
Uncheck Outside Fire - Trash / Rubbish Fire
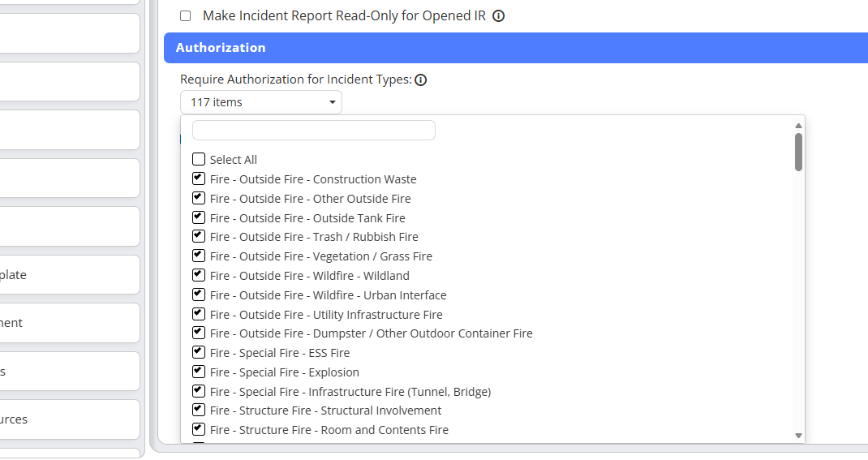point(199,237)
